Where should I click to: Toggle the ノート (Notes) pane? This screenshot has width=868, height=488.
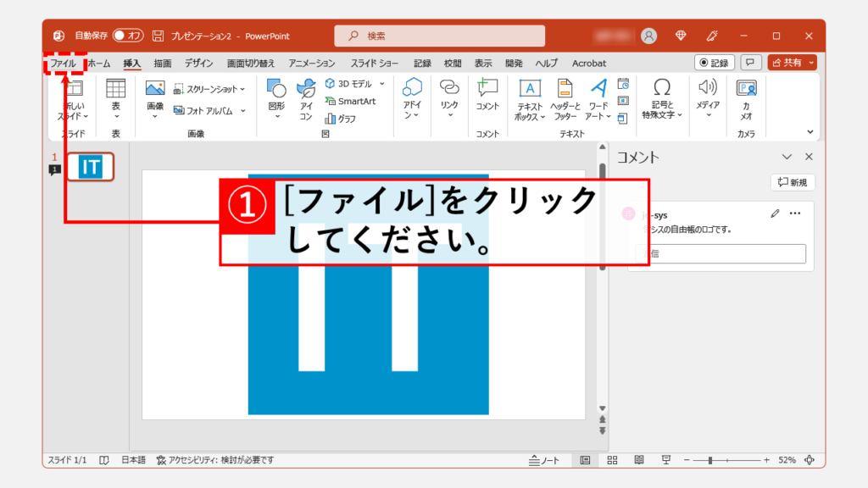(544, 460)
